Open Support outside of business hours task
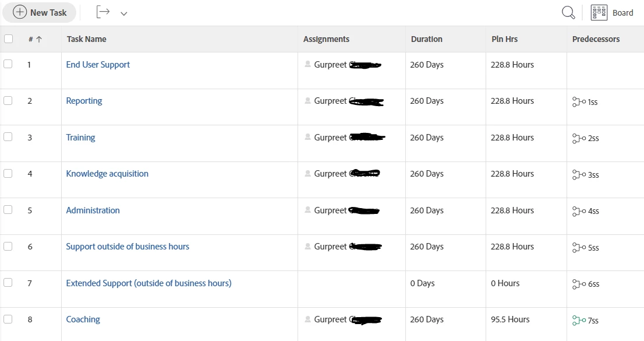This screenshot has width=644, height=341. pos(128,247)
